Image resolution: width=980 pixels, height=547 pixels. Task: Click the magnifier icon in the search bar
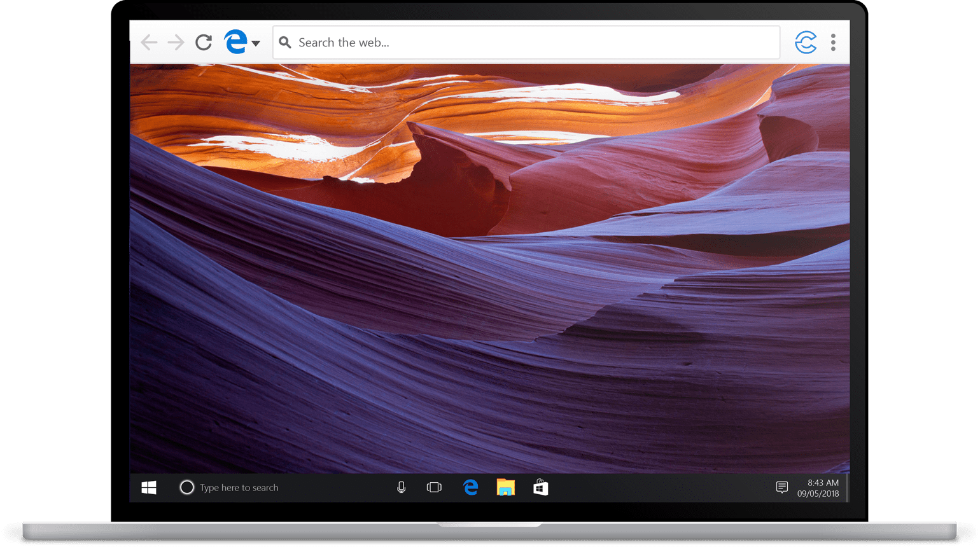(x=285, y=43)
